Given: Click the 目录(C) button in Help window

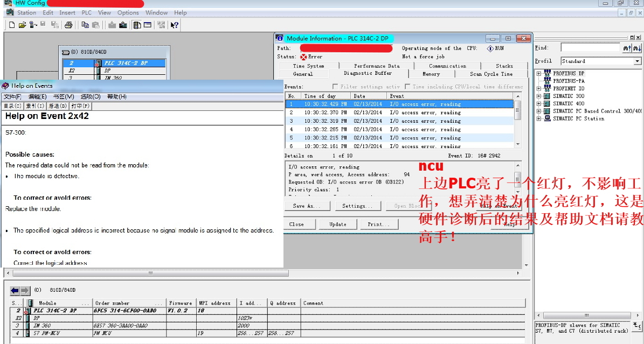Looking at the screenshot, I should coord(13,106).
